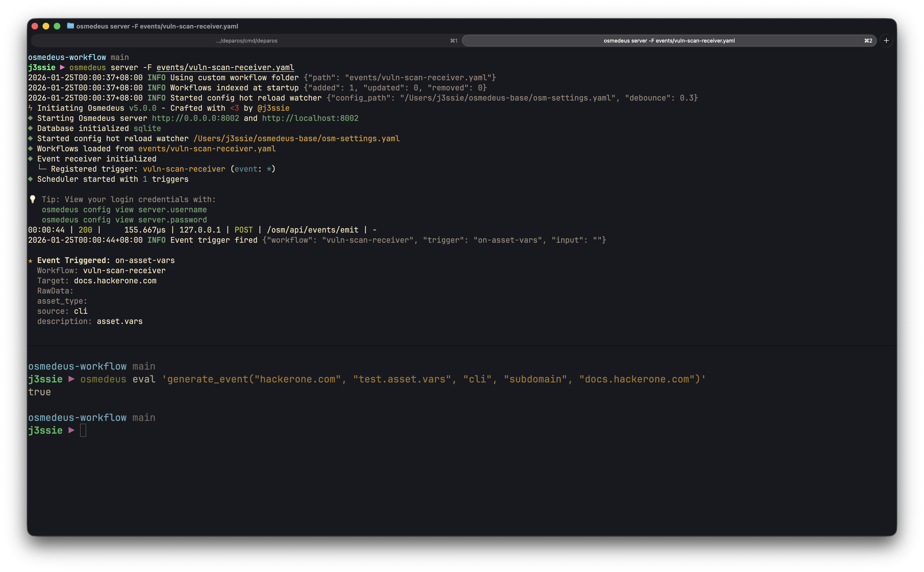
Task: Click the star icon beside Event Triggered
Action: [x=30, y=261]
